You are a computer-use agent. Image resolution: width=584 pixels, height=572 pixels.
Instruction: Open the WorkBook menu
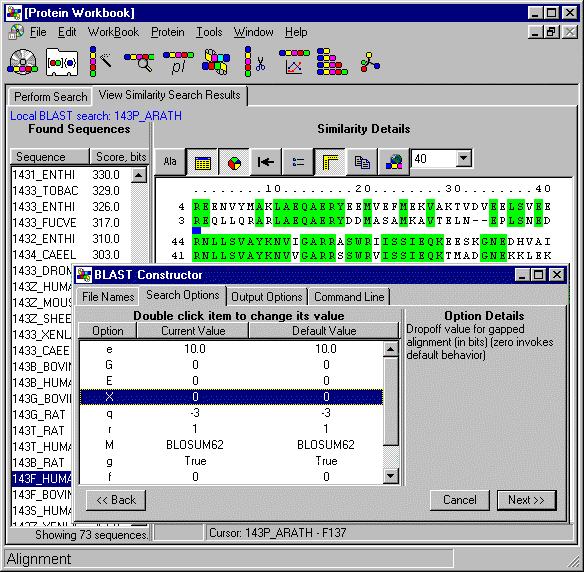(113, 32)
